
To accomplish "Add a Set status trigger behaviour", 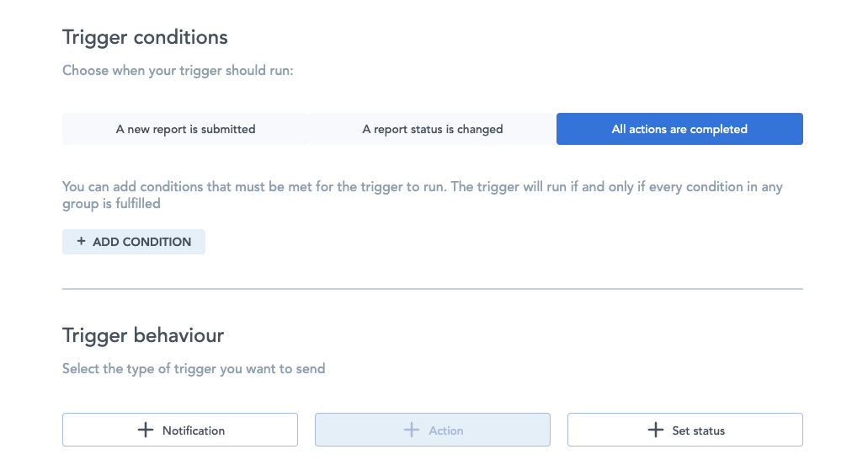I will click(685, 431).
